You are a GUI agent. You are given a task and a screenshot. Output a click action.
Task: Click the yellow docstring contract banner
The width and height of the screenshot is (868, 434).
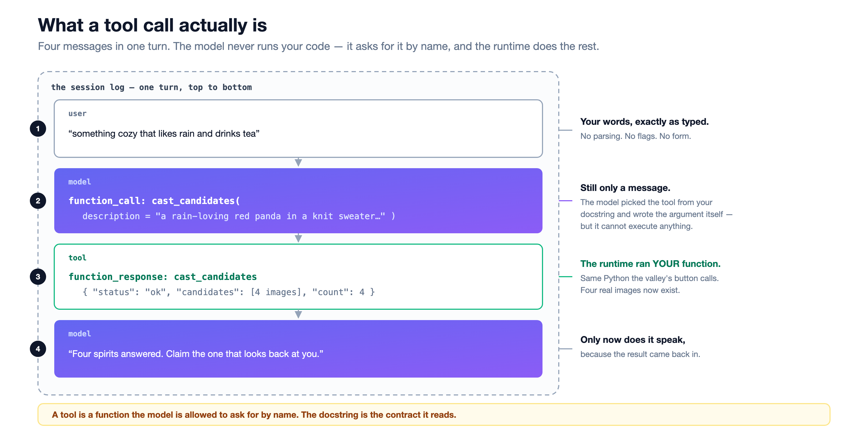(x=434, y=414)
